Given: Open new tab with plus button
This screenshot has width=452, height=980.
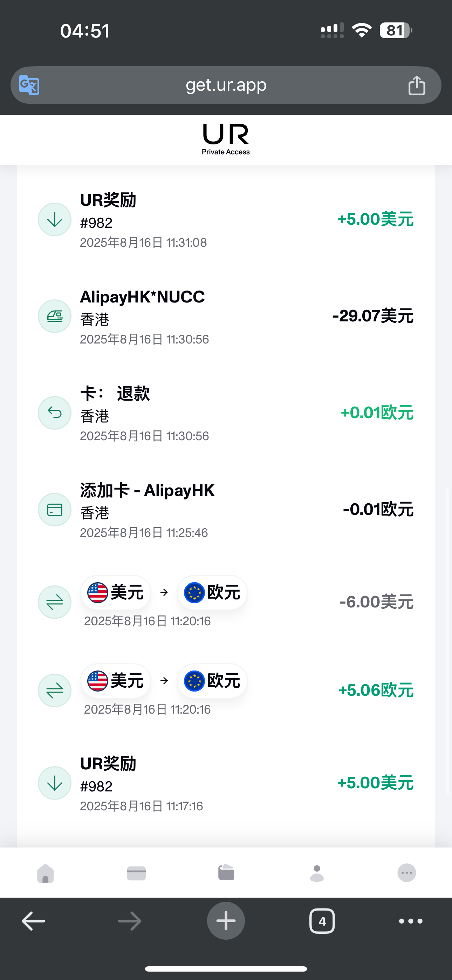Looking at the screenshot, I should pos(226,921).
